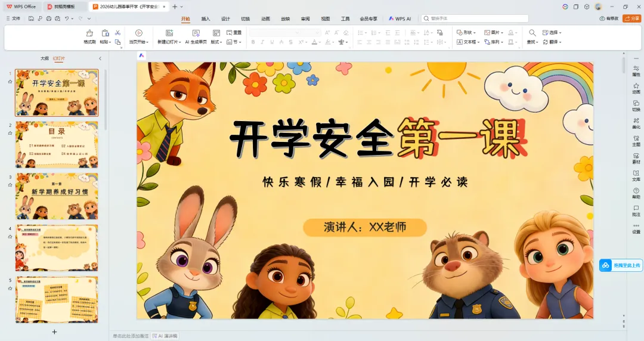Open the Materials (素材) side panel icon
The image size is (644, 341).
pyautogui.click(x=636, y=158)
